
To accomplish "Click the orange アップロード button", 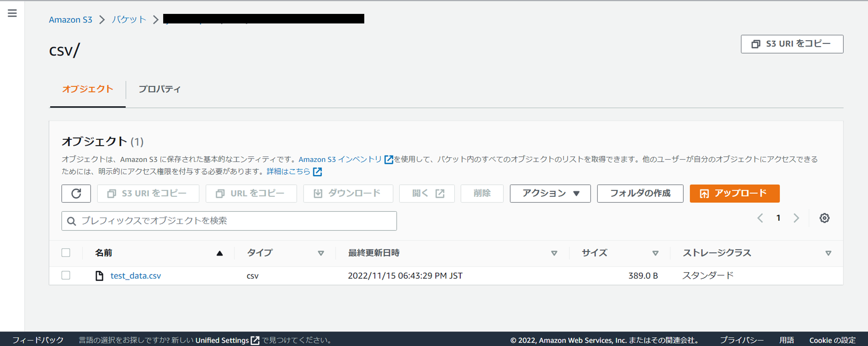I will [x=734, y=194].
